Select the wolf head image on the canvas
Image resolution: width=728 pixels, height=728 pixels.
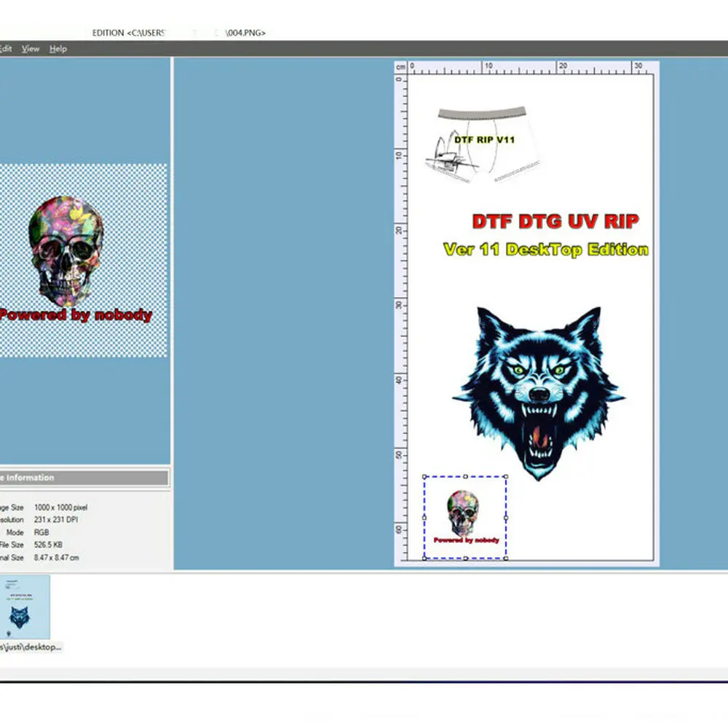point(539,393)
